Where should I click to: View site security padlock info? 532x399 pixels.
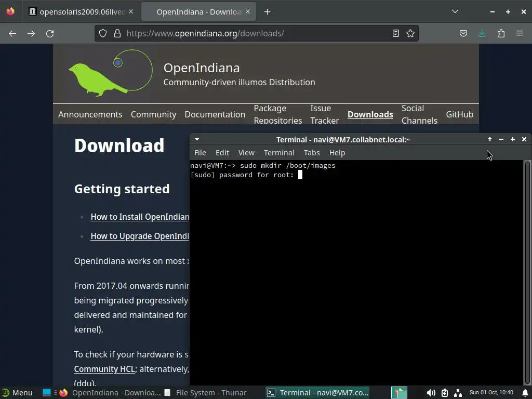[117, 33]
